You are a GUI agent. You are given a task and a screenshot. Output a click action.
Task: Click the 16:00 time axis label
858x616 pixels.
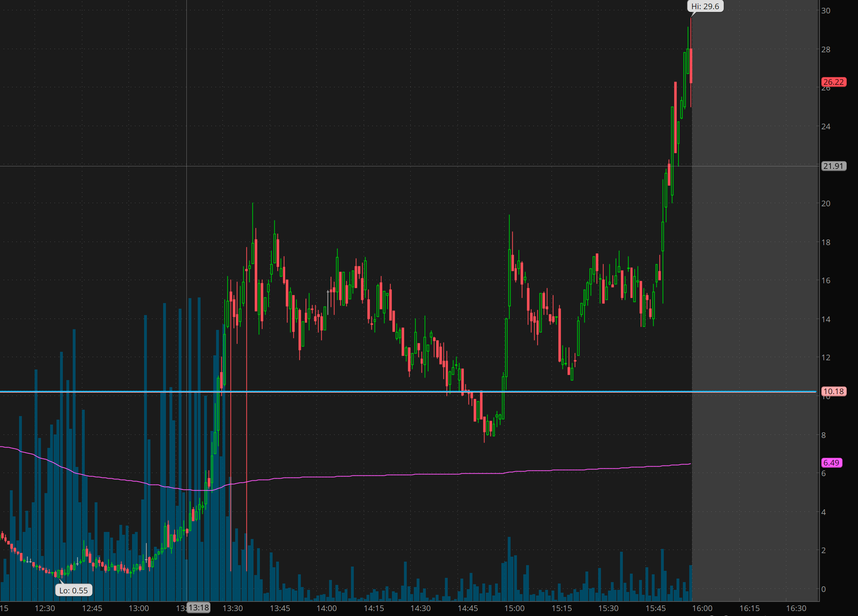(702, 608)
